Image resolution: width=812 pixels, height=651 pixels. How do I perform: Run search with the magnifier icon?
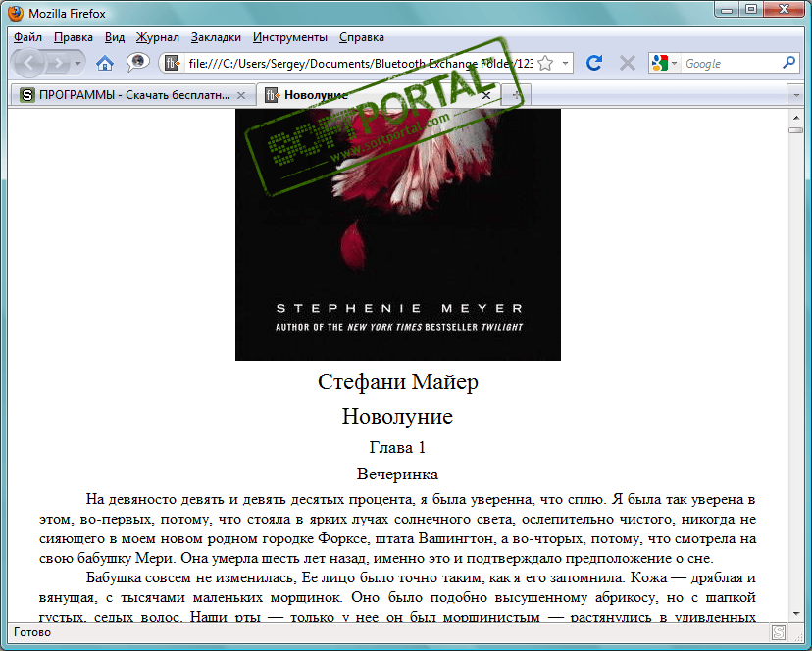788,63
